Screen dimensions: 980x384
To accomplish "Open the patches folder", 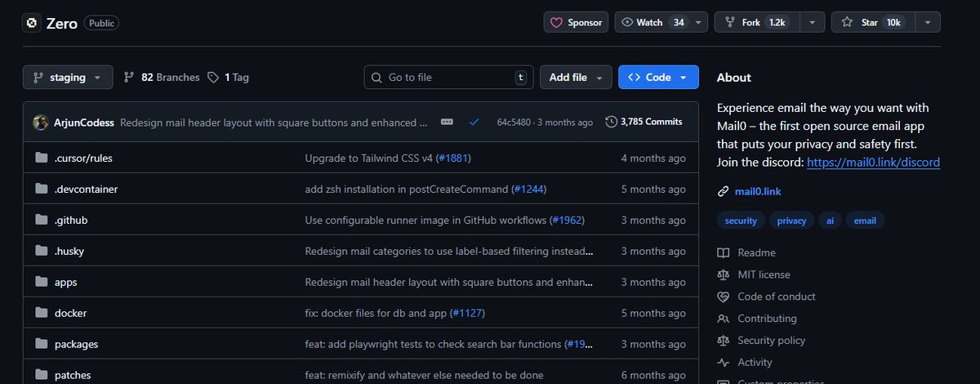I will pyautogui.click(x=73, y=375).
